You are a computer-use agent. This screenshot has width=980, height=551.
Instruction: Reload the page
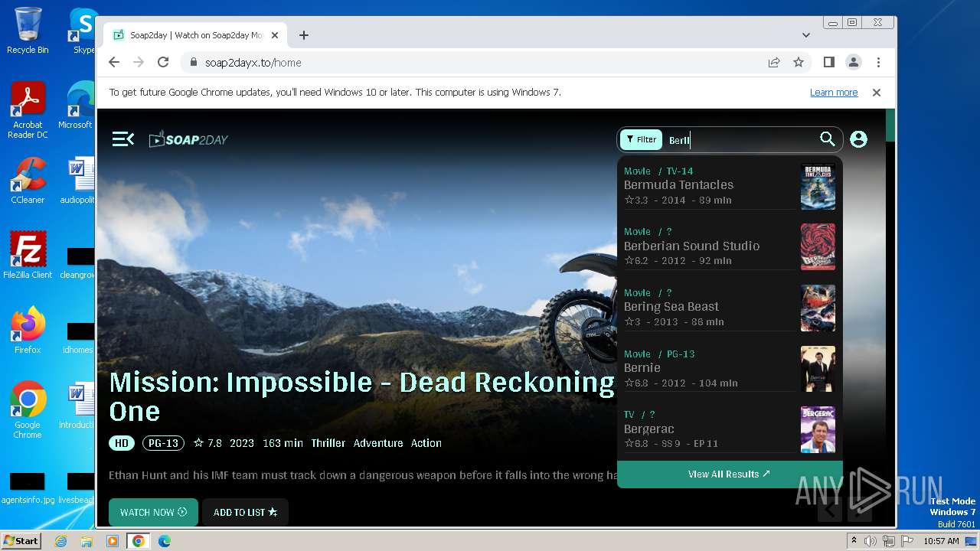coord(163,62)
